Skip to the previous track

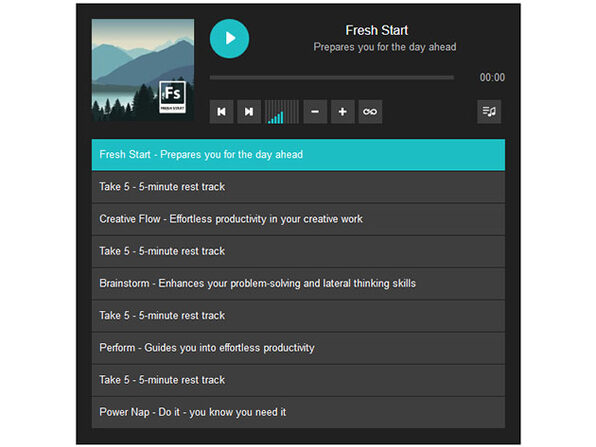coord(221,112)
